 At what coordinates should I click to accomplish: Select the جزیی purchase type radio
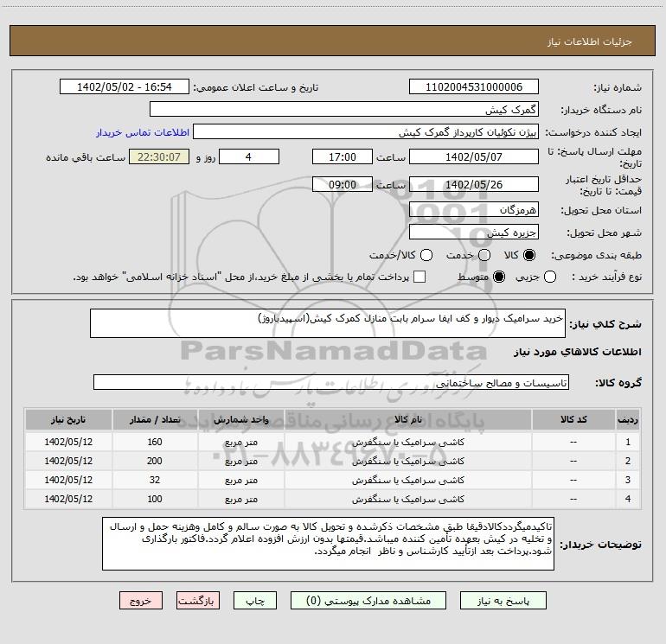point(549,277)
